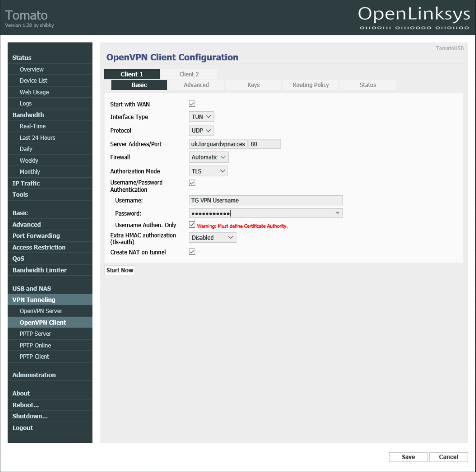Open Logs in the sidebar
Viewport: 476px width, 472px height.
(50, 103)
